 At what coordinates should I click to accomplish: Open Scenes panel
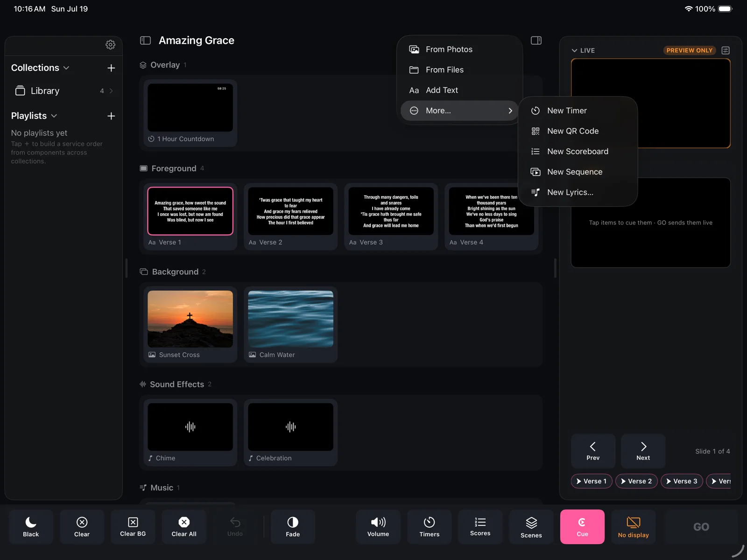(x=531, y=527)
